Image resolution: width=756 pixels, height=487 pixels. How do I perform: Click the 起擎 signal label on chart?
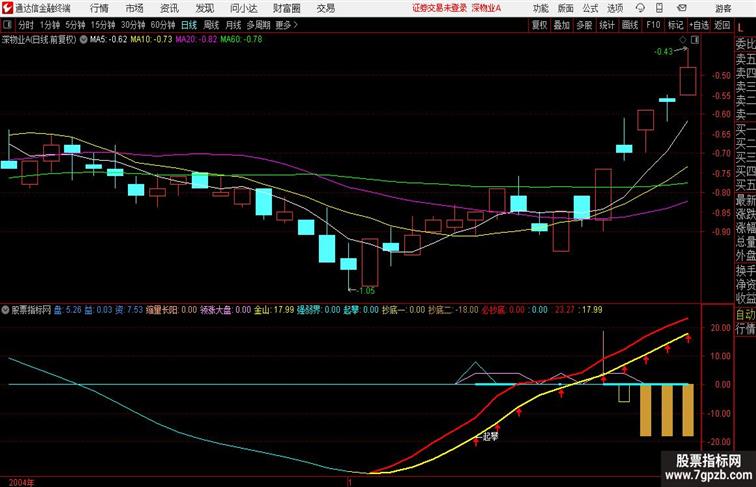[490, 436]
